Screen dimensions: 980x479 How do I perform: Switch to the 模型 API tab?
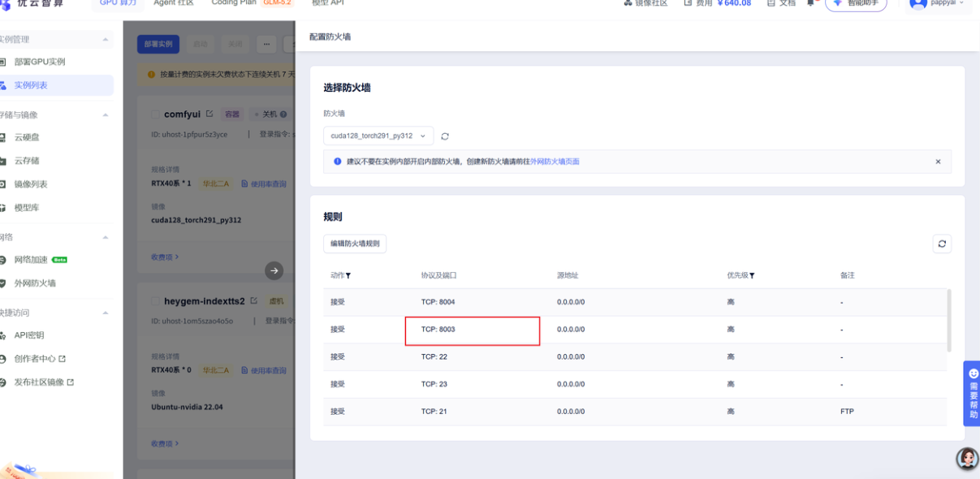(x=328, y=3)
